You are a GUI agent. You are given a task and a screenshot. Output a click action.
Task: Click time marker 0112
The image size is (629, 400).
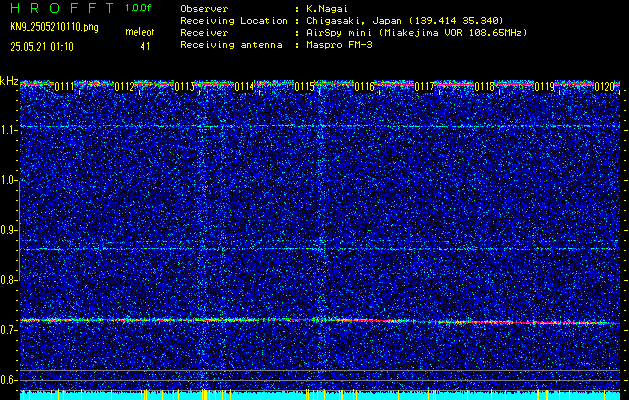[x=124, y=87]
